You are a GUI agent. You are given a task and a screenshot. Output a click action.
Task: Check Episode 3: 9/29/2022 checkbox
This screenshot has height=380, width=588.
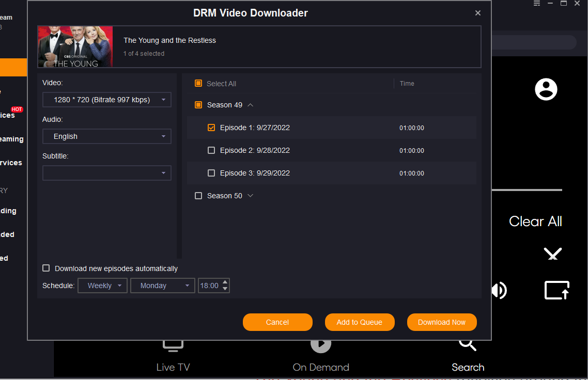(x=211, y=173)
